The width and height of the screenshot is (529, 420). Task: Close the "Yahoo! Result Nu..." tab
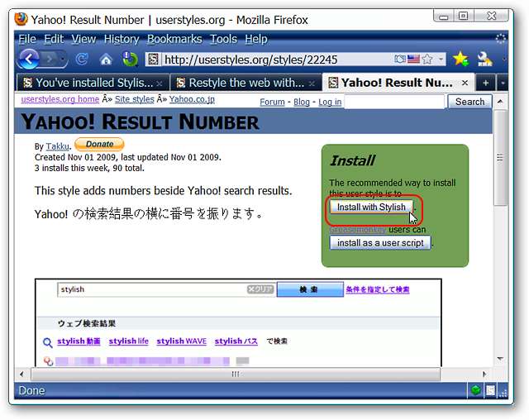click(x=465, y=83)
